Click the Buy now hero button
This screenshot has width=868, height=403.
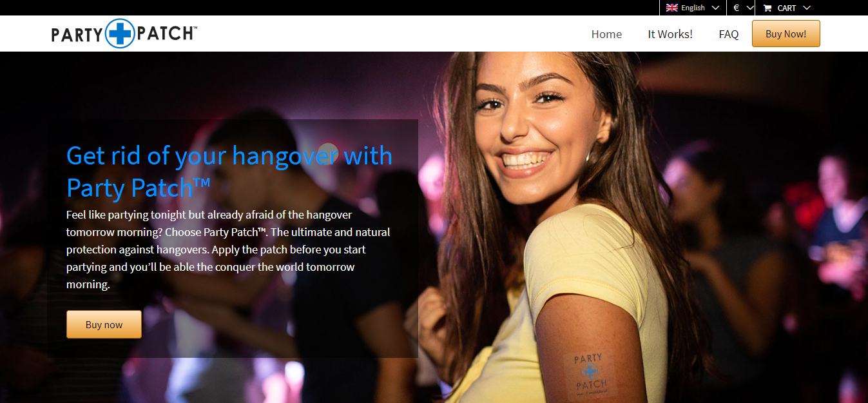[x=104, y=324]
